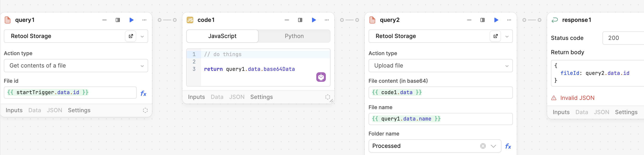644x155 pixels.
Task: Switch to query1 Settings tab
Action: pyautogui.click(x=79, y=110)
